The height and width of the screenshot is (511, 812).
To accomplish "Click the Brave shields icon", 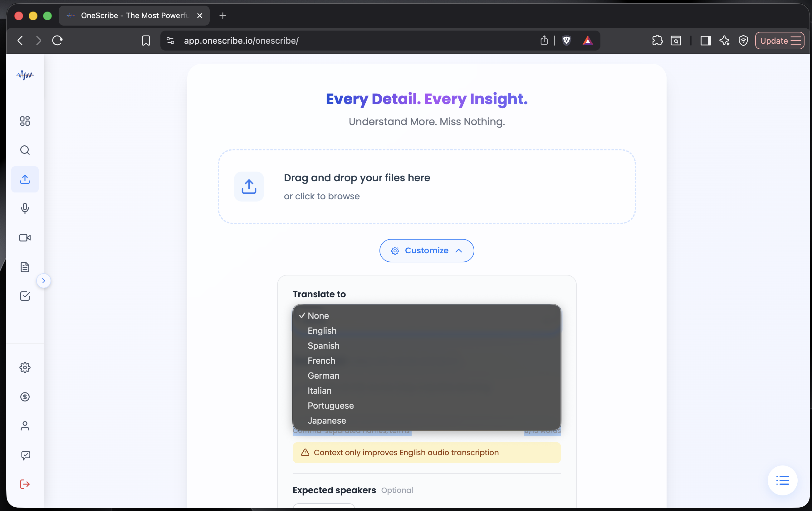I will (x=566, y=41).
